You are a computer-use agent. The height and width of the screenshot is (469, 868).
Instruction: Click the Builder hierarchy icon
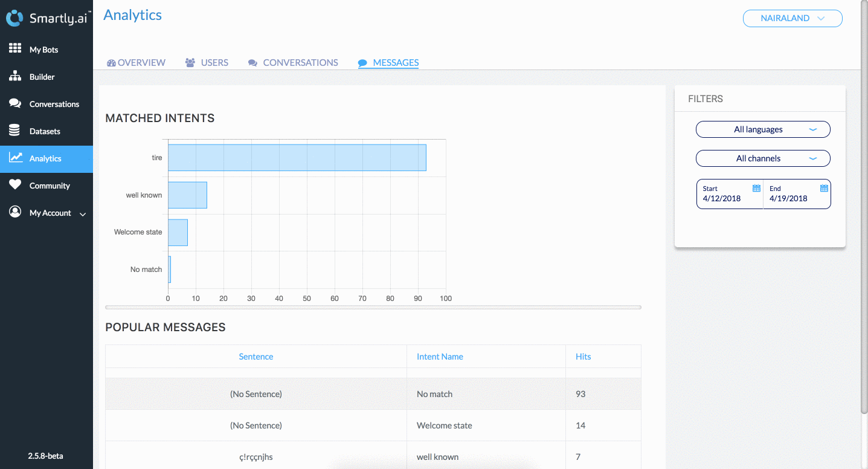pyautogui.click(x=15, y=77)
